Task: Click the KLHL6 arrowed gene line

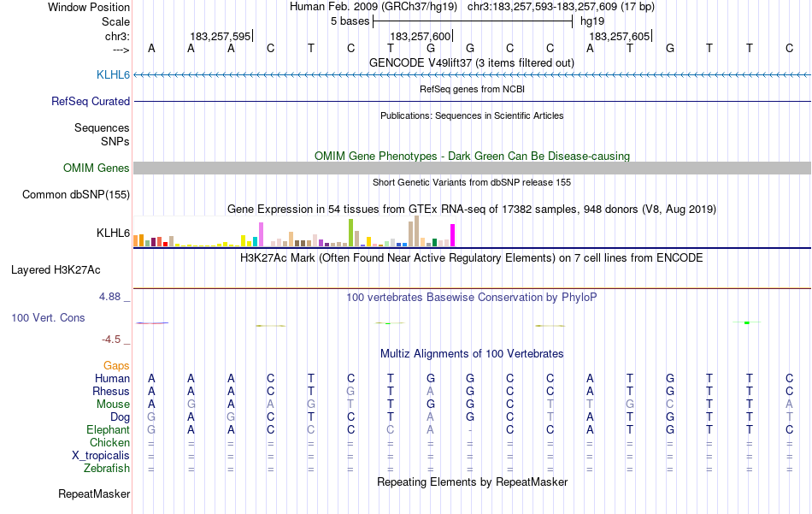Action: tap(472, 75)
